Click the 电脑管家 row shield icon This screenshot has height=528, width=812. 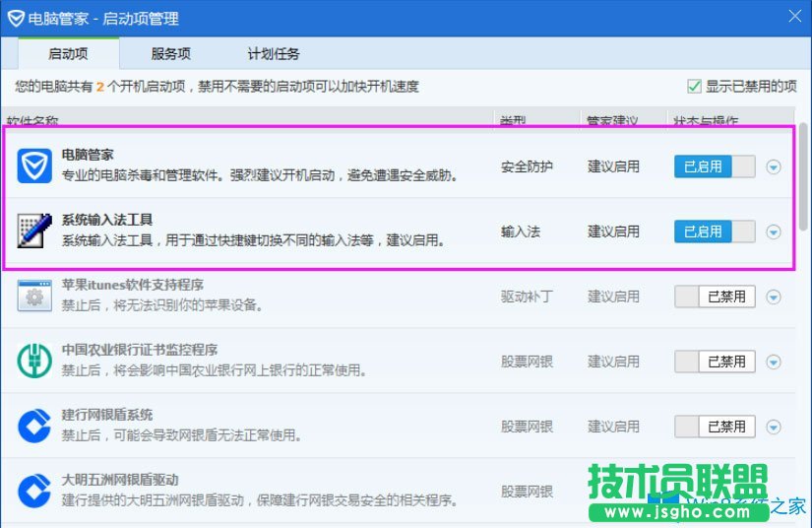point(34,165)
